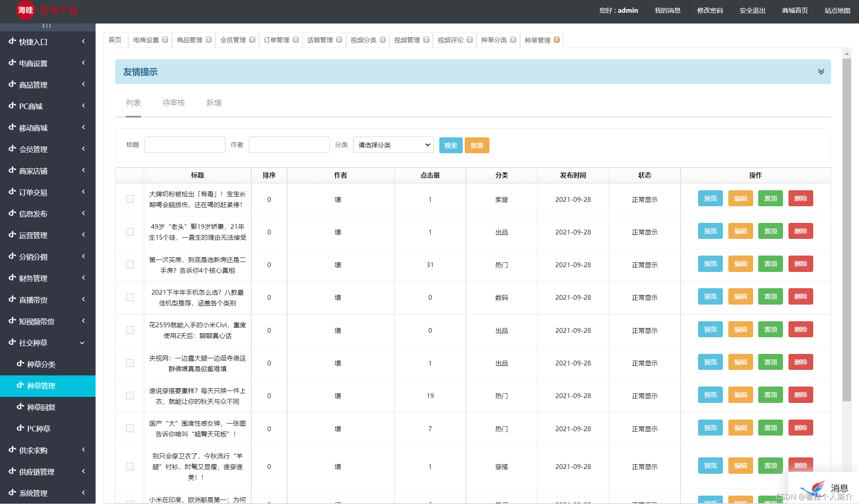
Task: Tick the checkbox for 国产“大”围度性感女神 row
Action: pyautogui.click(x=130, y=428)
